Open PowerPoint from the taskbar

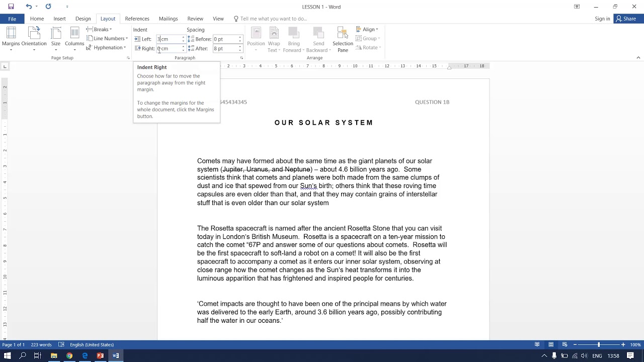click(x=100, y=355)
